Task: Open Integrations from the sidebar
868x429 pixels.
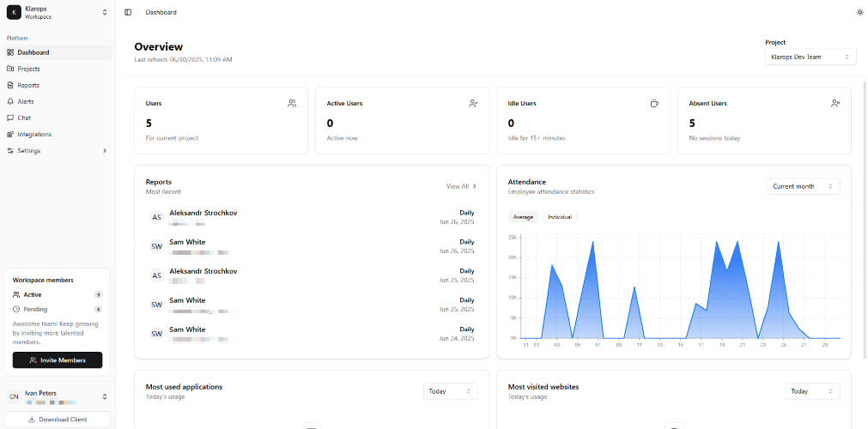Action: point(58,134)
